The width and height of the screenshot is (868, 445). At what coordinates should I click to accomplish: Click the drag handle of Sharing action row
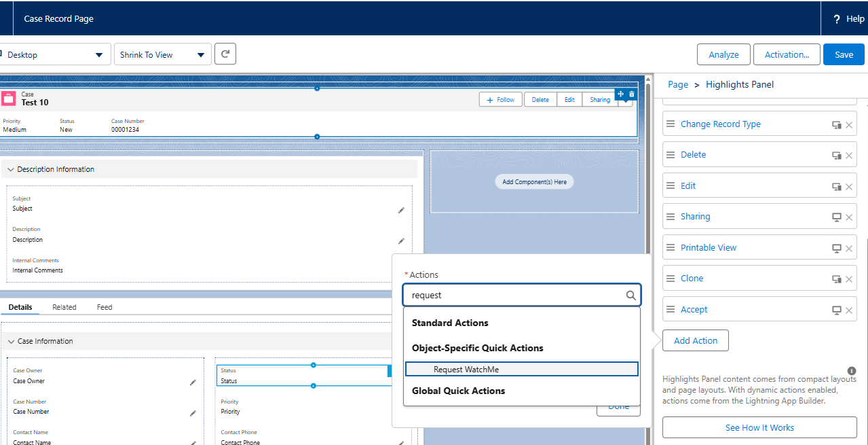tap(671, 217)
